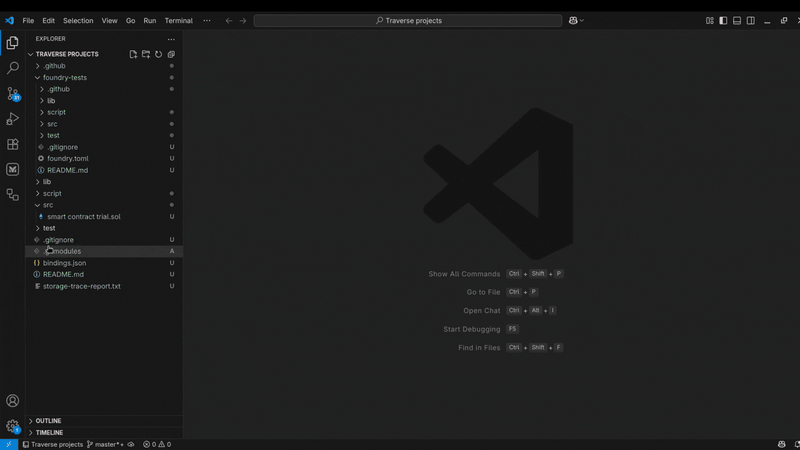This screenshot has width=800, height=450.
Task: Open bindings.json file
Action: click(x=104, y=263)
